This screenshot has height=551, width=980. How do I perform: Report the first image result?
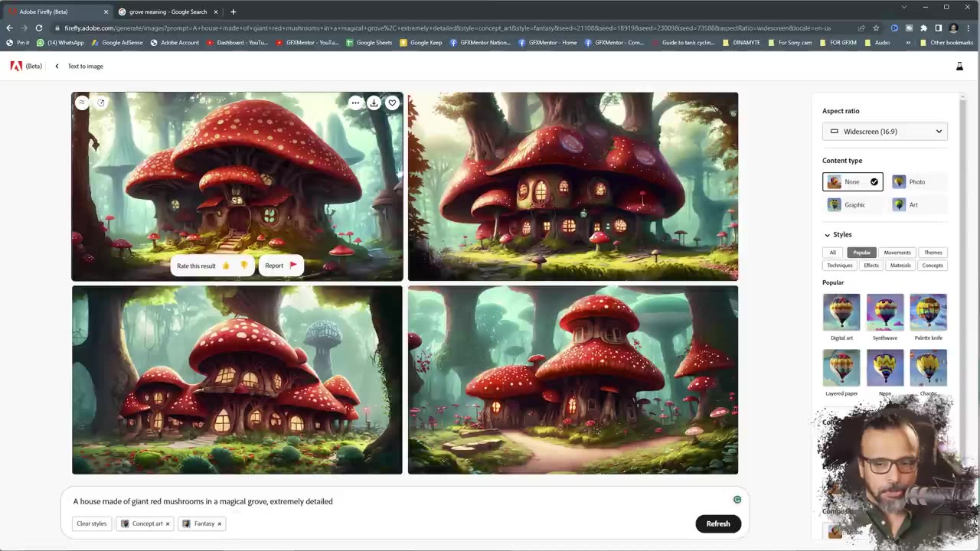pos(280,266)
